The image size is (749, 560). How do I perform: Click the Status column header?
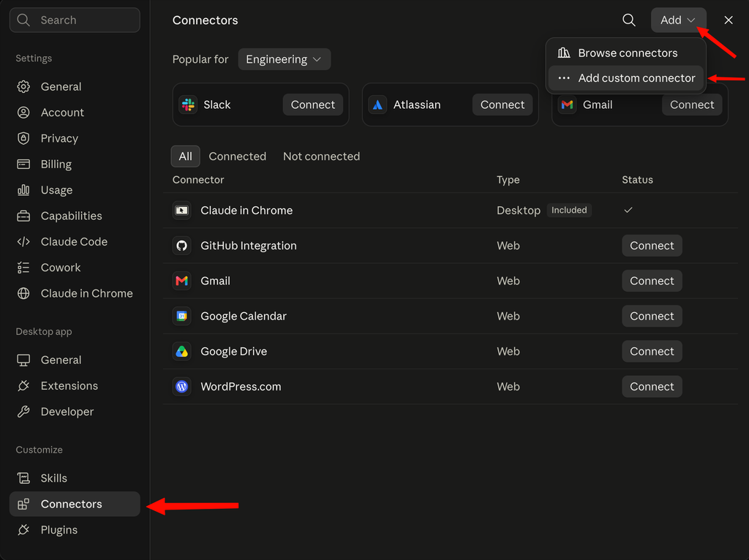click(637, 180)
